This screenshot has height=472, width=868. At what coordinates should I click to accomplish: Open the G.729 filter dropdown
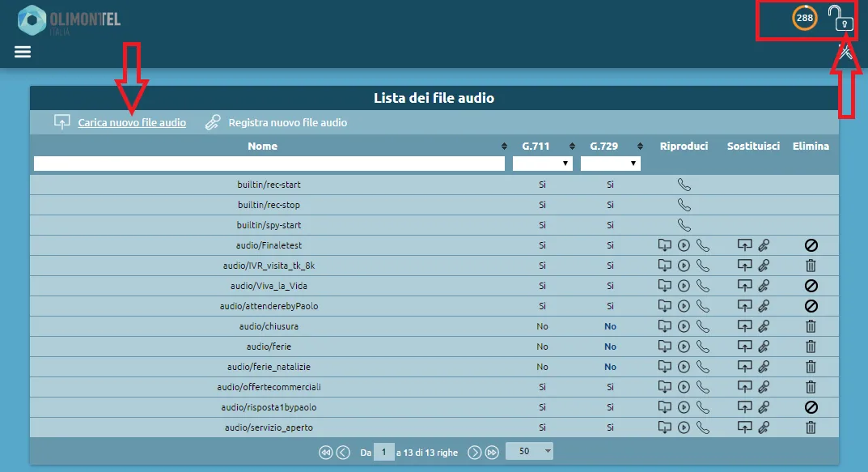coord(611,164)
